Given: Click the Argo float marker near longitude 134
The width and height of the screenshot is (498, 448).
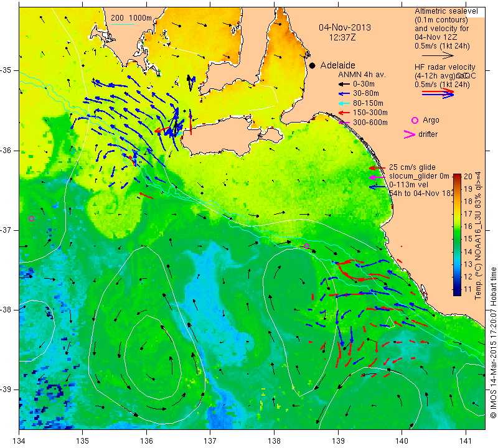Looking at the screenshot, I should [31, 219].
